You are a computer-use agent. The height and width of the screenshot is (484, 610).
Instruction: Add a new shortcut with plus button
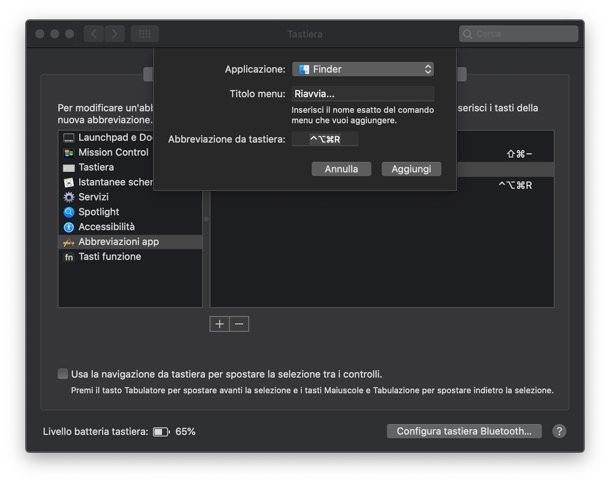(219, 324)
